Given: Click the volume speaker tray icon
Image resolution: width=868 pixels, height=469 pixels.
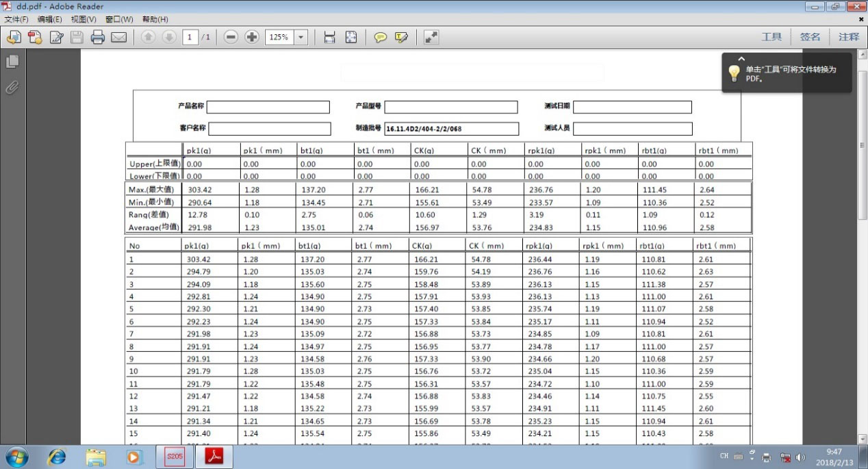Looking at the screenshot, I should [801, 457].
